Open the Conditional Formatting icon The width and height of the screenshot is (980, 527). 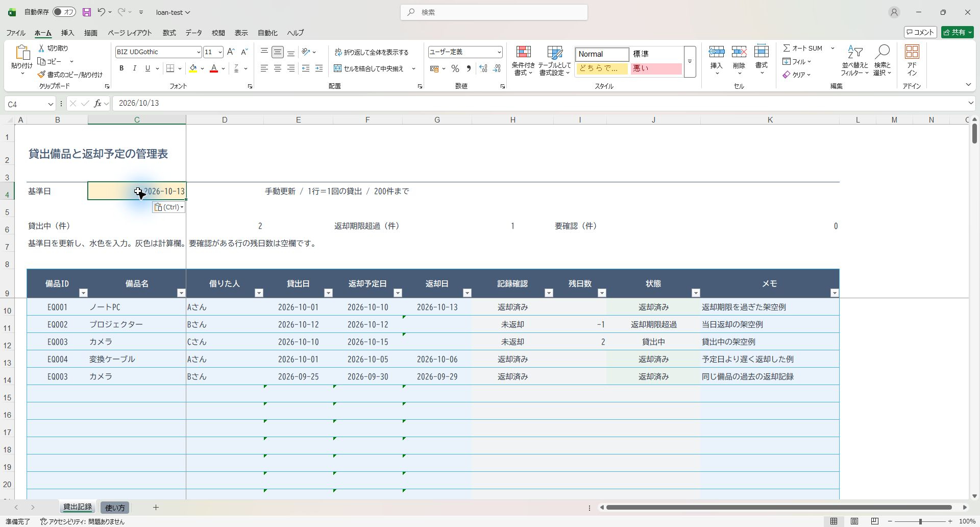(523, 61)
